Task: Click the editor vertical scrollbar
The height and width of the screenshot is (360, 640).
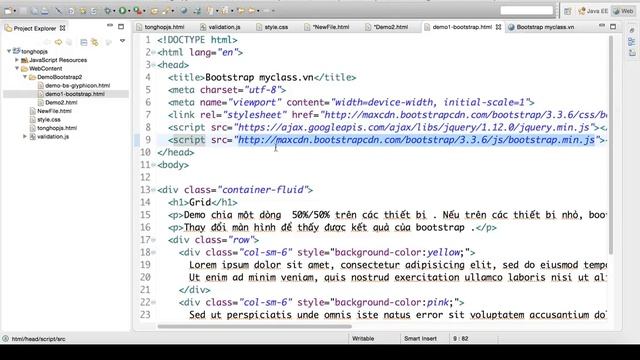Action: [611, 145]
